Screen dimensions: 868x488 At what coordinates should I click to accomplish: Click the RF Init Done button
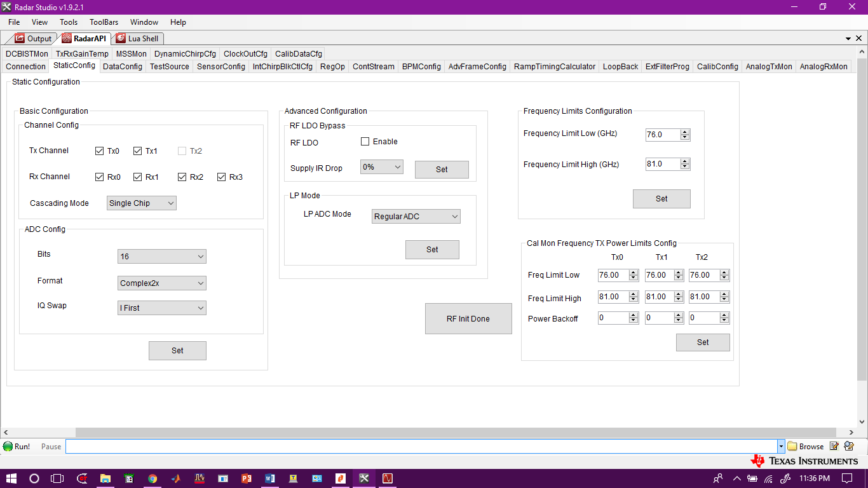click(x=468, y=319)
